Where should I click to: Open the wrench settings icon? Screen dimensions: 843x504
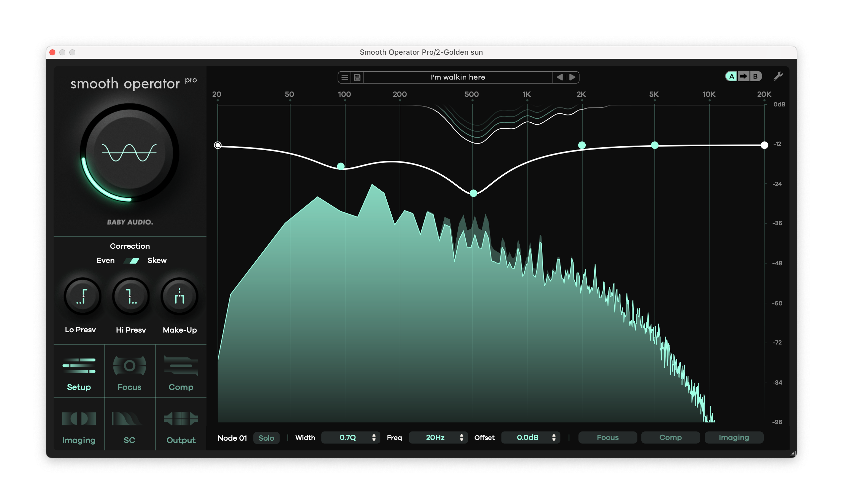(778, 76)
